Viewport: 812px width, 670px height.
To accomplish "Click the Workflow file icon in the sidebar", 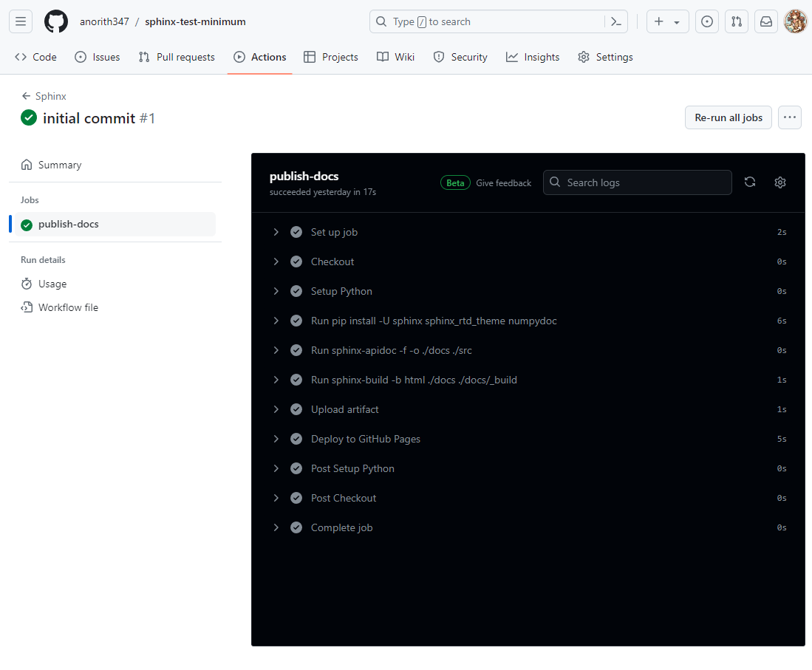I will tap(26, 307).
